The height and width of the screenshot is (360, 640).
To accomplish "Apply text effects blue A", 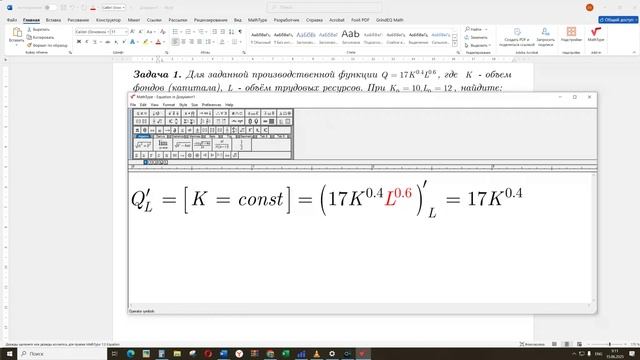I will pyautogui.click(x=132, y=42).
